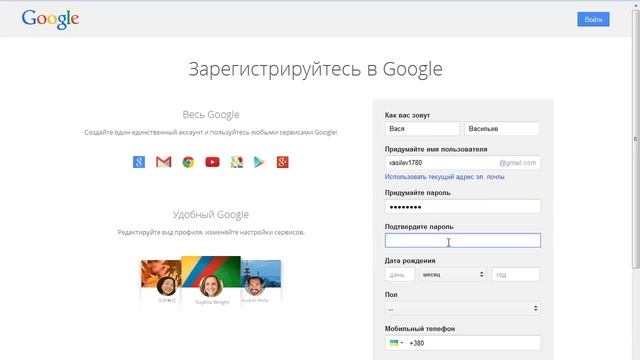Click the mobile phone field with +380
The height and width of the screenshot is (360, 640).
pos(462,343)
